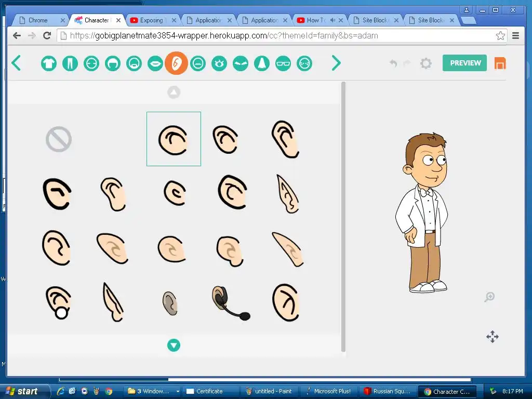Select the orange ear category icon
The width and height of the screenshot is (532, 399).
[x=177, y=63]
